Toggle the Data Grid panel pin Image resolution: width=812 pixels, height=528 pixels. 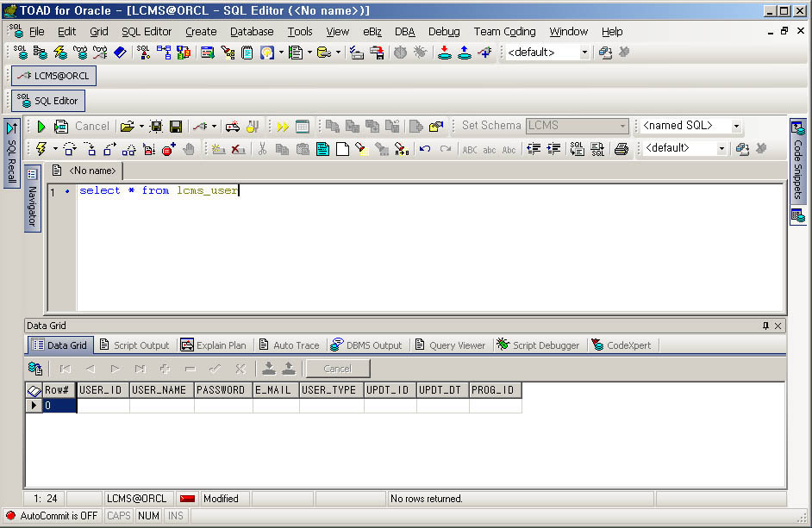tap(765, 326)
